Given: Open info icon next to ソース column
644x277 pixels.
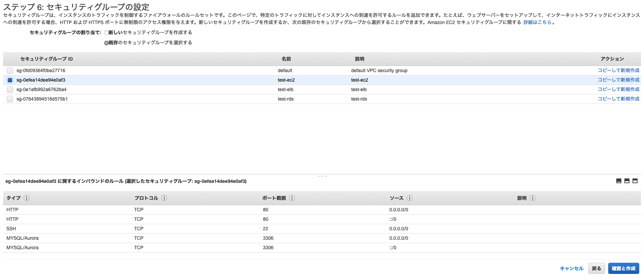Looking at the screenshot, I should [x=409, y=198].
